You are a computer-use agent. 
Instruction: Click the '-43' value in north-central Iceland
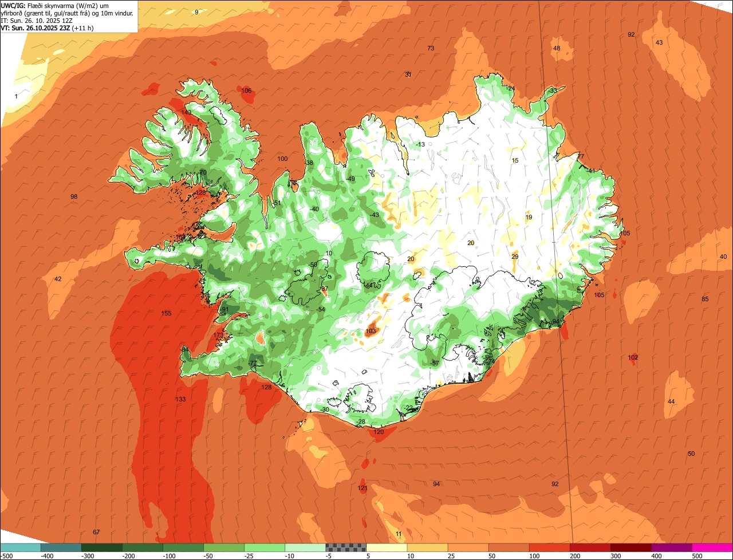pos(374,215)
